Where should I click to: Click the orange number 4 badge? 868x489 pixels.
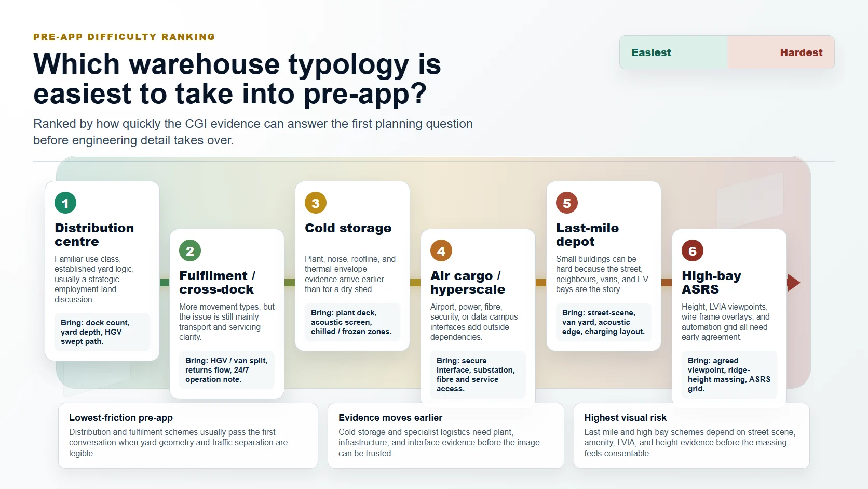pos(441,250)
